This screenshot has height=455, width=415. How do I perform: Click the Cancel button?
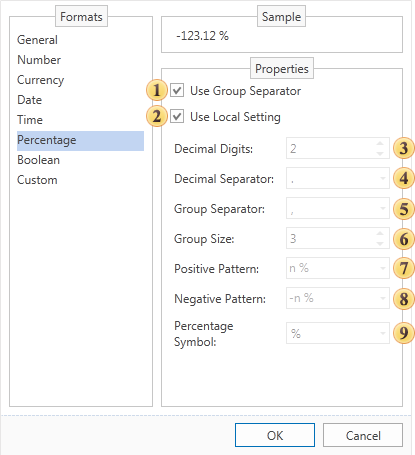363,435
